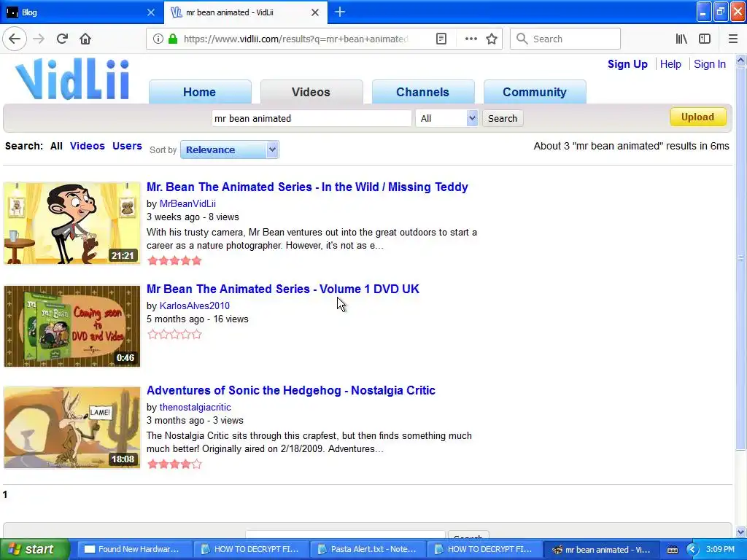The height and width of the screenshot is (560, 747).
Task: Open a new tab with plus icon
Action: click(340, 12)
